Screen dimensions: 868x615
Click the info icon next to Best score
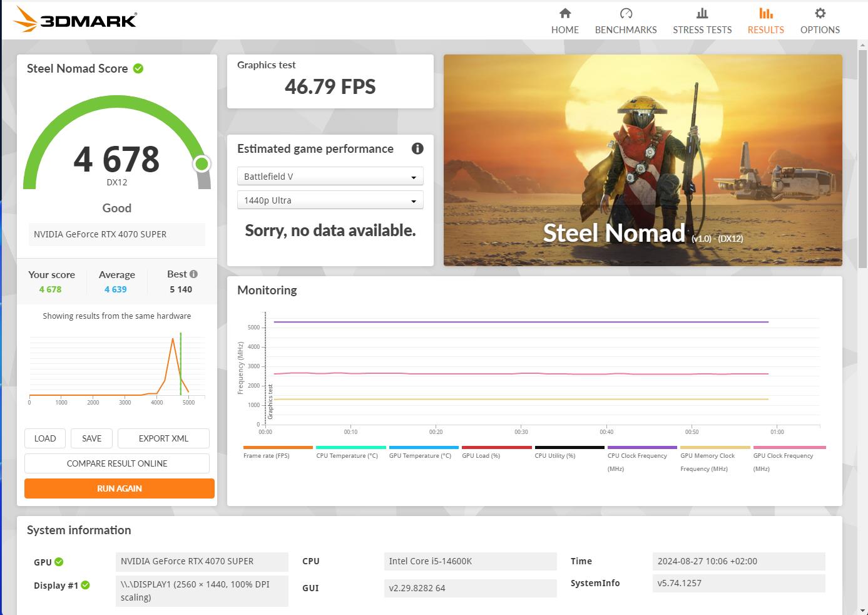pyautogui.click(x=194, y=274)
